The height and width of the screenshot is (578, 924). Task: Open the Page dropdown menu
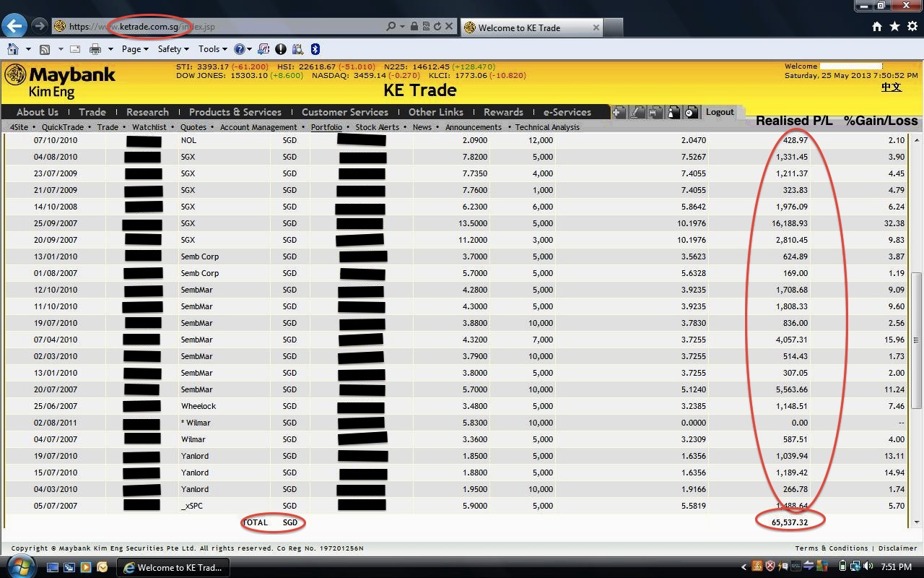(134, 49)
